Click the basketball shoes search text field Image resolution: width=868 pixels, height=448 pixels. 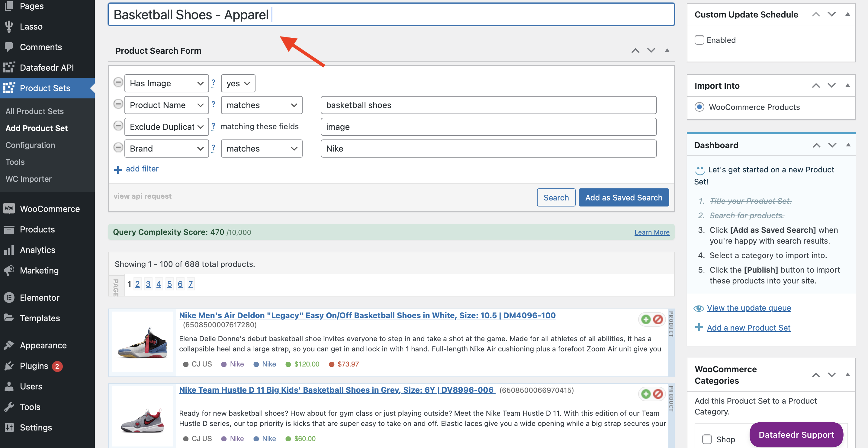(x=488, y=105)
